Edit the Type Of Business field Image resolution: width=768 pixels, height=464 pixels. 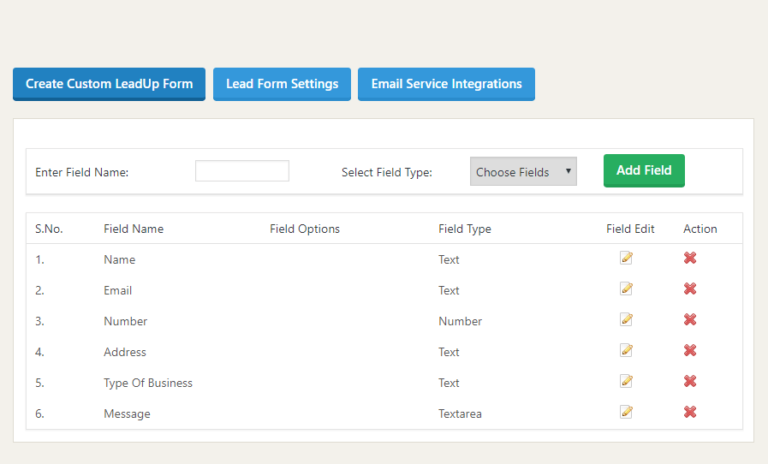tap(626, 381)
